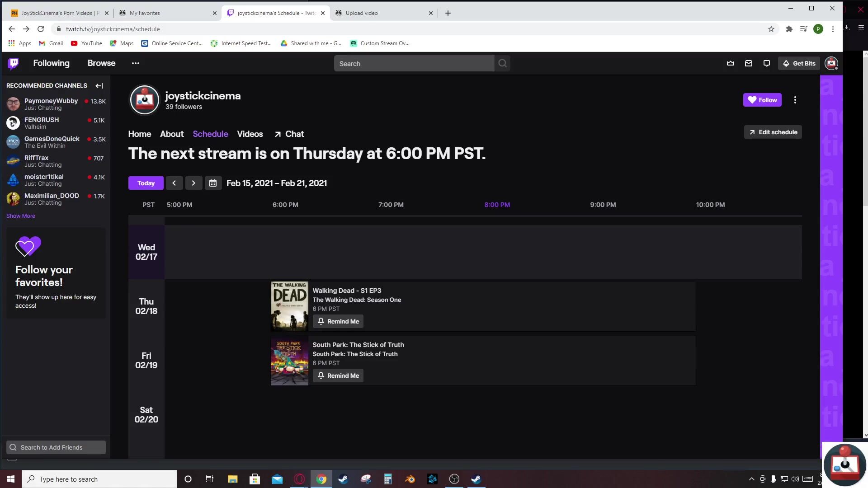Toggle Remind Me for South Park stream
868x488 pixels.
point(338,375)
